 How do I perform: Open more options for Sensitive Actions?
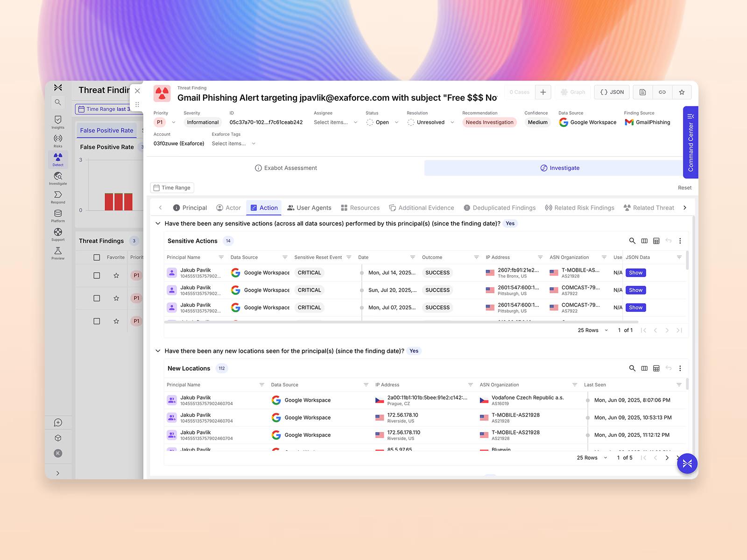680,241
